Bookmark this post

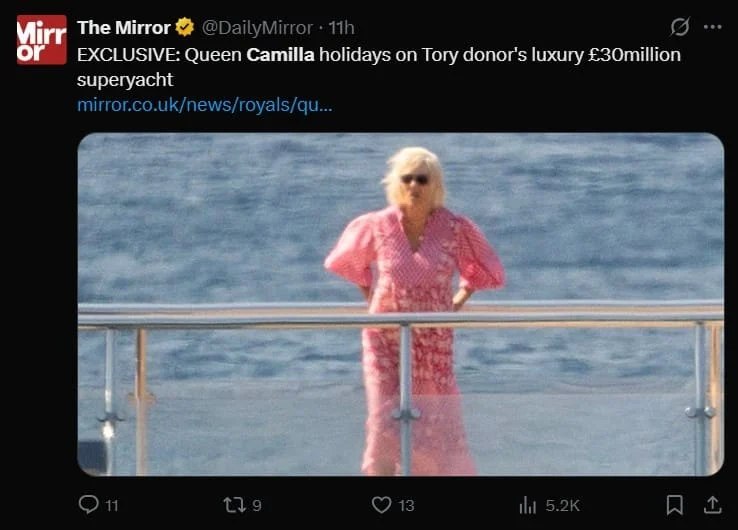pyautogui.click(x=675, y=505)
